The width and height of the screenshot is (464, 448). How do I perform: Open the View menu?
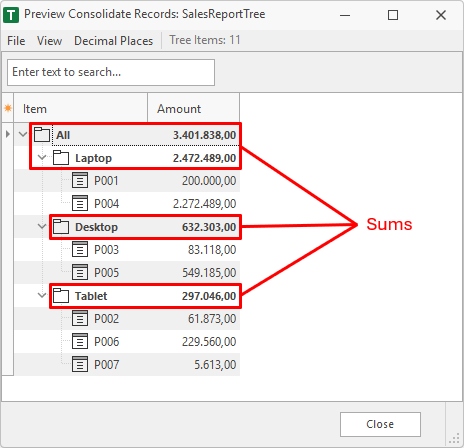pos(49,41)
